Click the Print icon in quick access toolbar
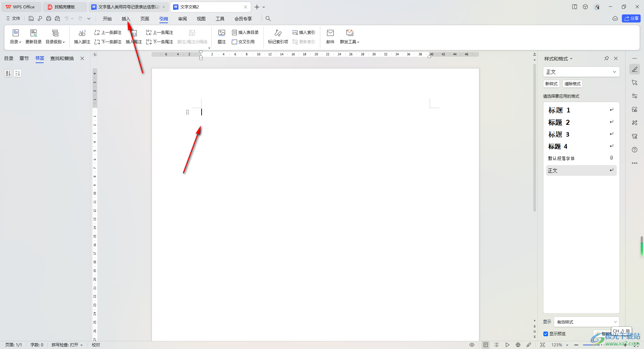 [x=49, y=19]
